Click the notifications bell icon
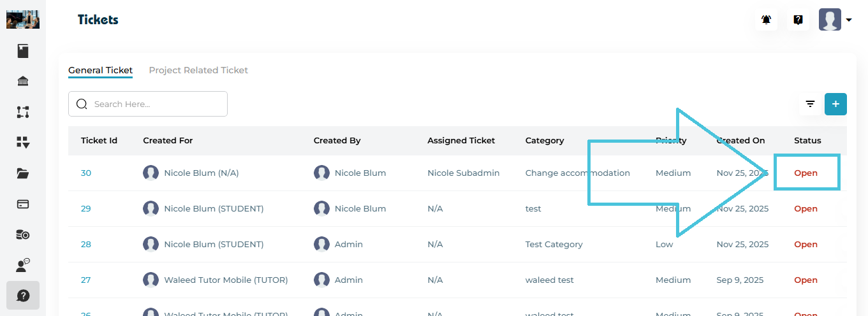 [x=766, y=20]
